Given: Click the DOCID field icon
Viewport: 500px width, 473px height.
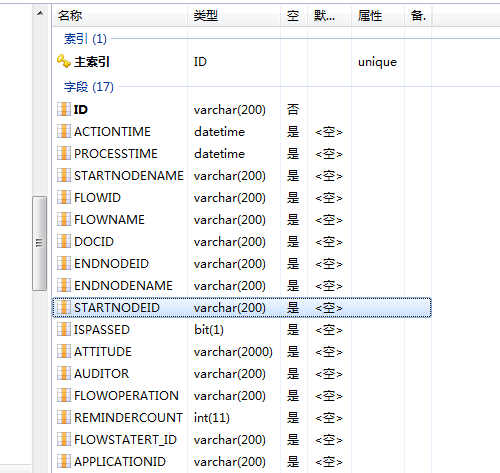Looking at the screenshot, I should tap(63, 241).
